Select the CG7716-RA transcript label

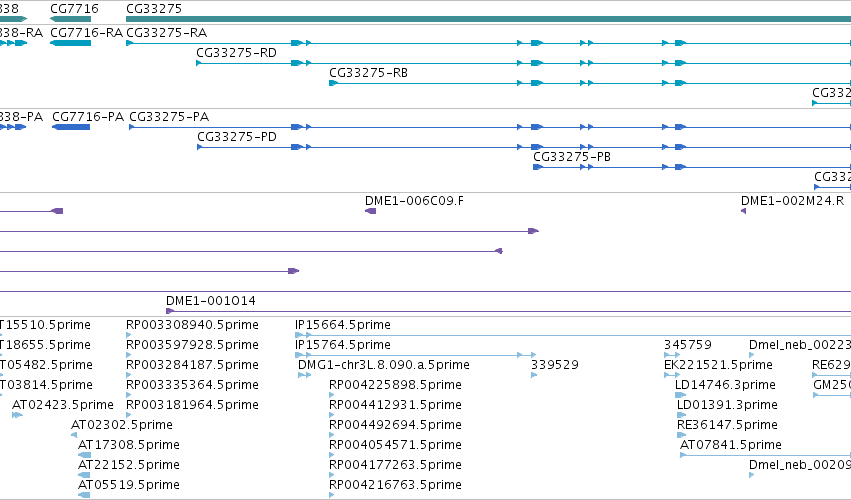pos(86,33)
